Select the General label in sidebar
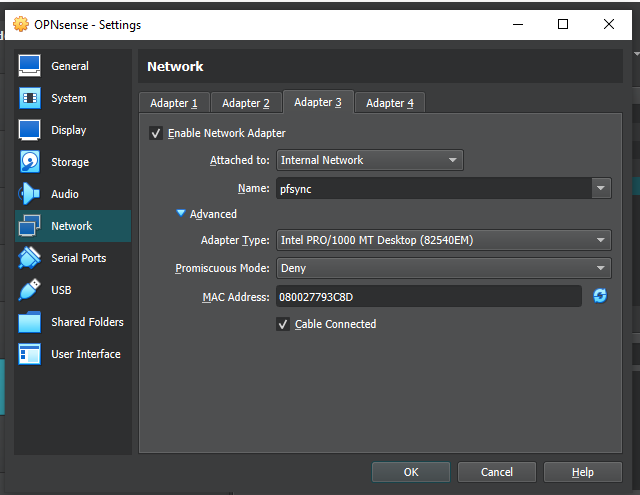The height and width of the screenshot is (495, 640). [x=70, y=66]
